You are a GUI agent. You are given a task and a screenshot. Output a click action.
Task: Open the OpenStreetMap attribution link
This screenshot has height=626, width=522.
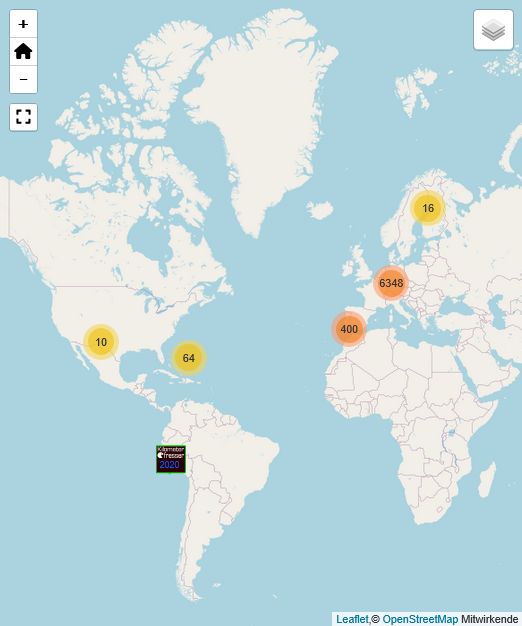click(x=420, y=619)
